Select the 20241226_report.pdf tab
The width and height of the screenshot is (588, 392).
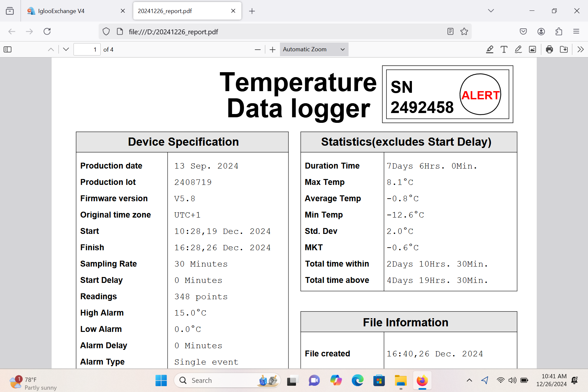187,11
